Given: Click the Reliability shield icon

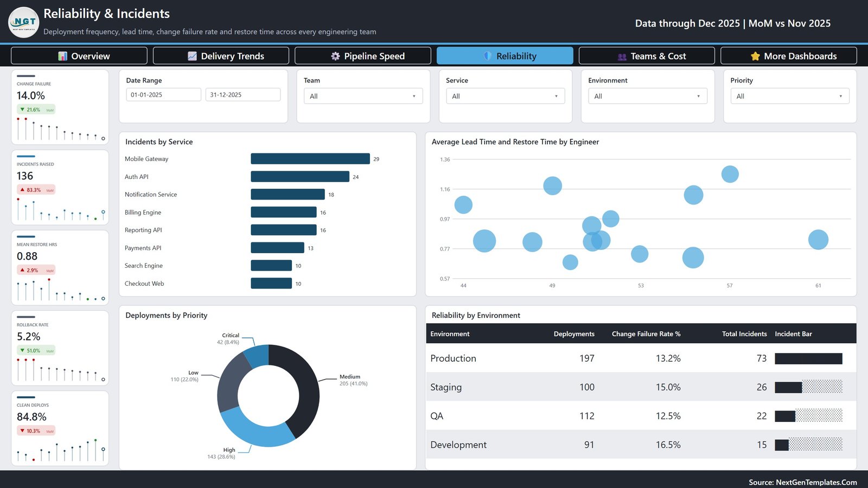Looking at the screenshot, I should tap(488, 56).
